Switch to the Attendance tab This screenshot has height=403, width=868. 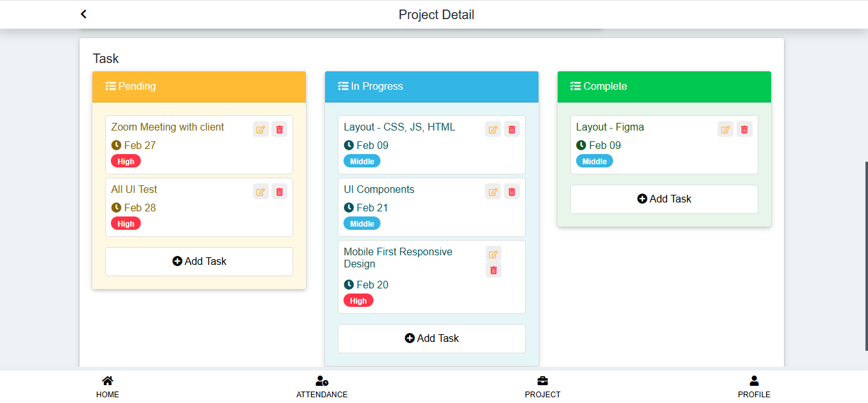tap(322, 386)
